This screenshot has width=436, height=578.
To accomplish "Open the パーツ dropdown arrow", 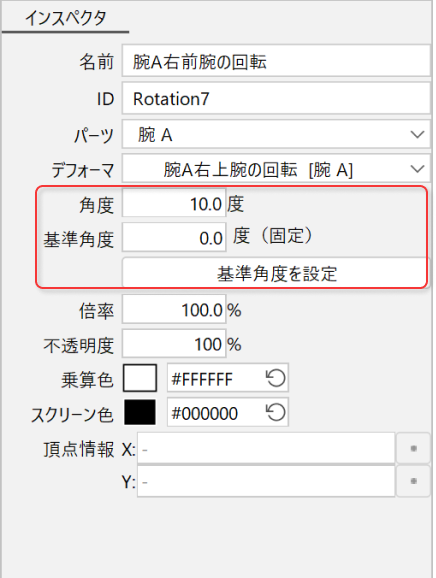I will pos(417,135).
